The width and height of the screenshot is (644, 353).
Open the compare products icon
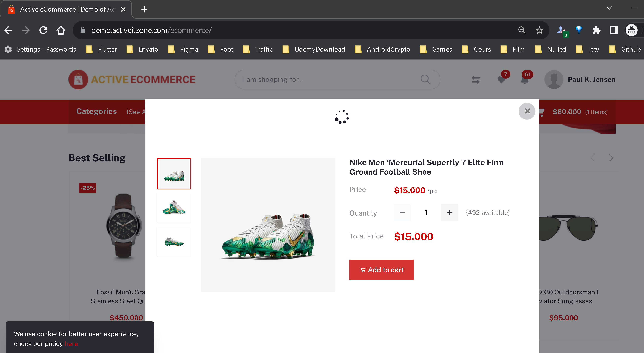[x=475, y=80]
